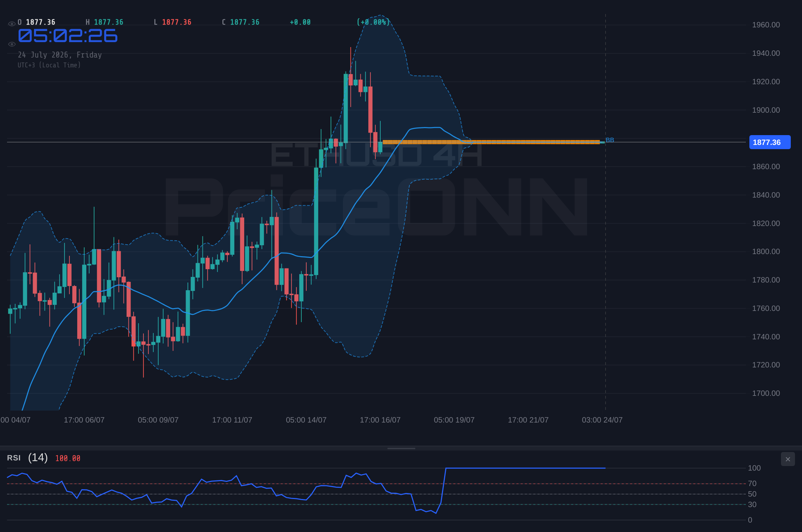Click the 1820.00 price axis label
This screenshot has width=802, height=532.
click(766, 224)
